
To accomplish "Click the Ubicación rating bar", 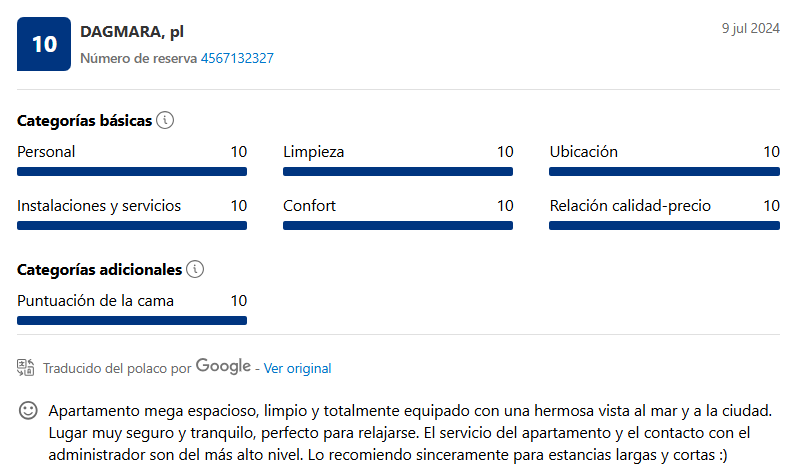I will pos(665,172).
